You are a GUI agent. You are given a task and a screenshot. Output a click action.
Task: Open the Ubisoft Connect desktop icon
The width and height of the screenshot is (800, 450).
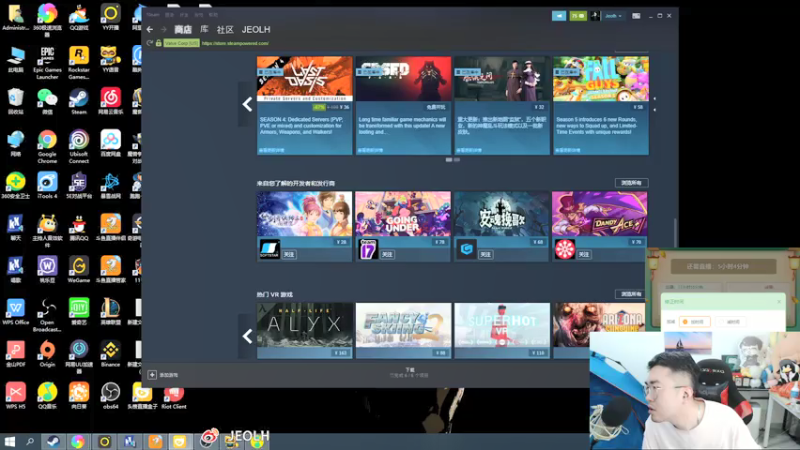[x=79, y=147]
